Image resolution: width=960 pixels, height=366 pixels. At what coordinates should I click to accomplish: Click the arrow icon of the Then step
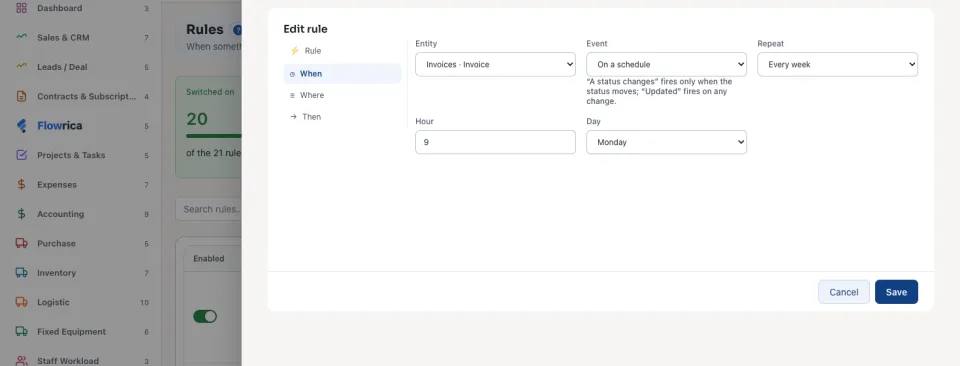293,117
